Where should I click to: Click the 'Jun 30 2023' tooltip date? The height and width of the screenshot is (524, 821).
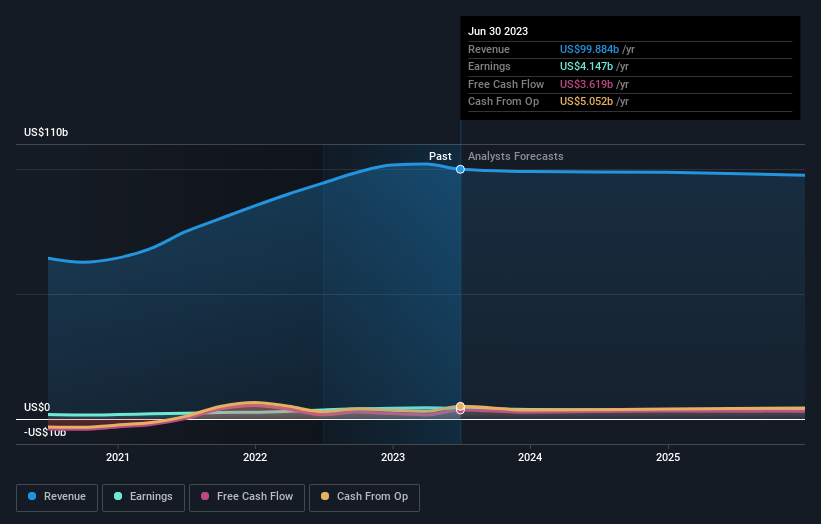coord(498,31)
